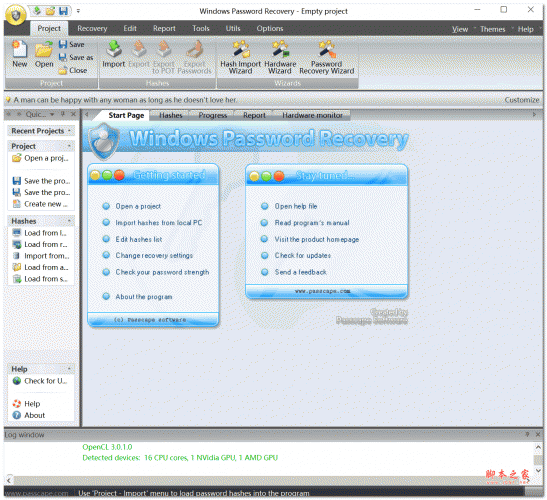Click the save icon in quick access toolbar
This screenshot has height=500, width=547.
(63, 11)
